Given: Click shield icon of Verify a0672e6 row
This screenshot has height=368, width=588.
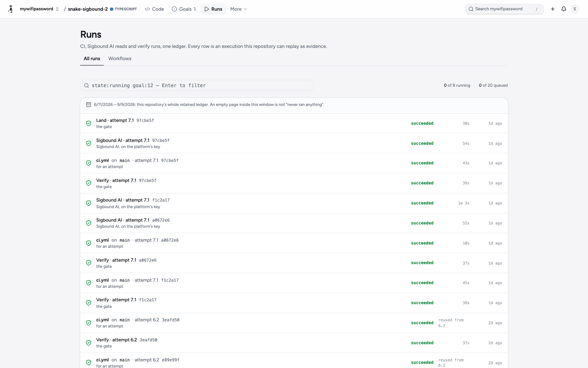Looking at the screenshot, I should point(89,263).
